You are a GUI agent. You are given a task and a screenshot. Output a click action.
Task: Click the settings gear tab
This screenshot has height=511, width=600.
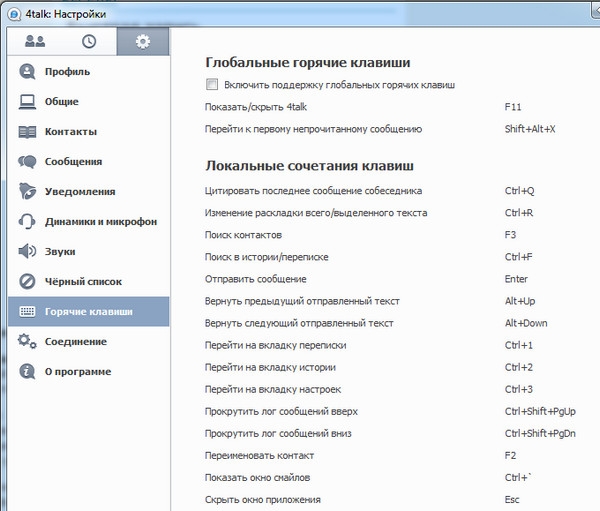click(142, 41)
